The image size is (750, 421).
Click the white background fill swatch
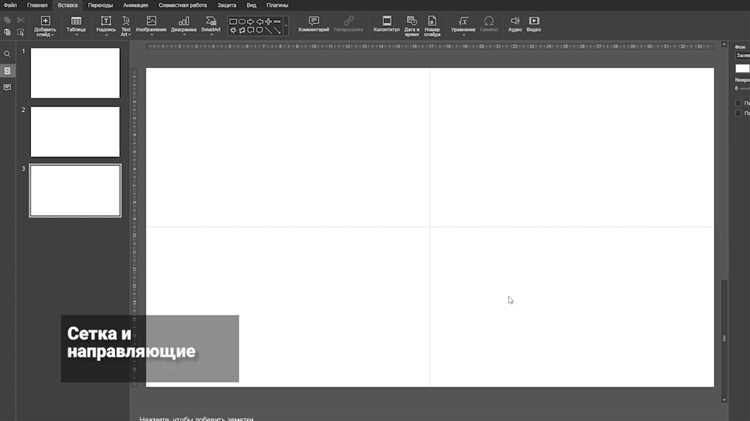(742, 68)
